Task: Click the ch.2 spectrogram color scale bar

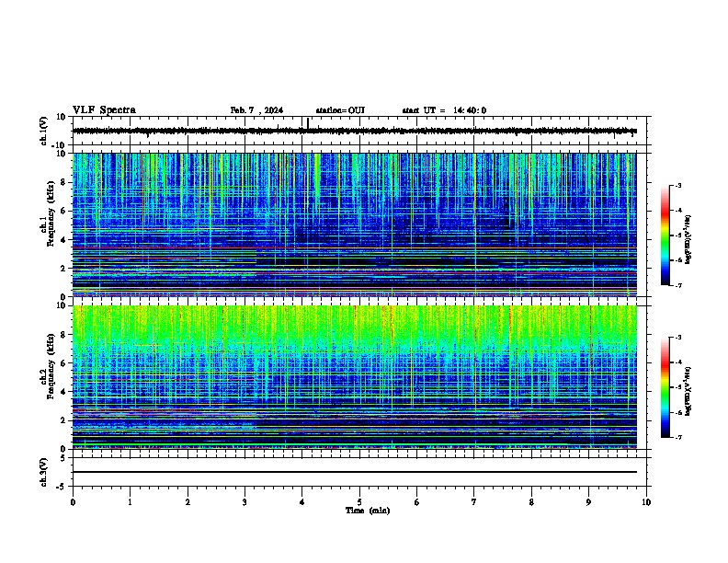Action: coord(665,387)
